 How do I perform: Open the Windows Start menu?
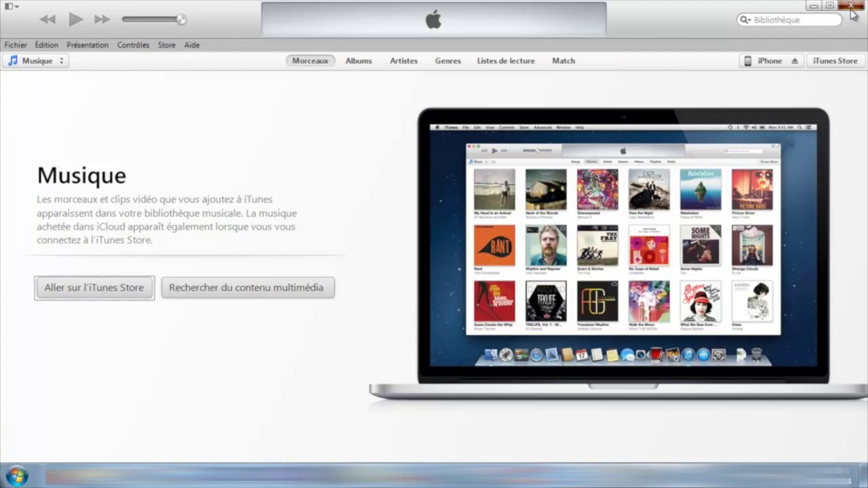[x=16, y=476]
